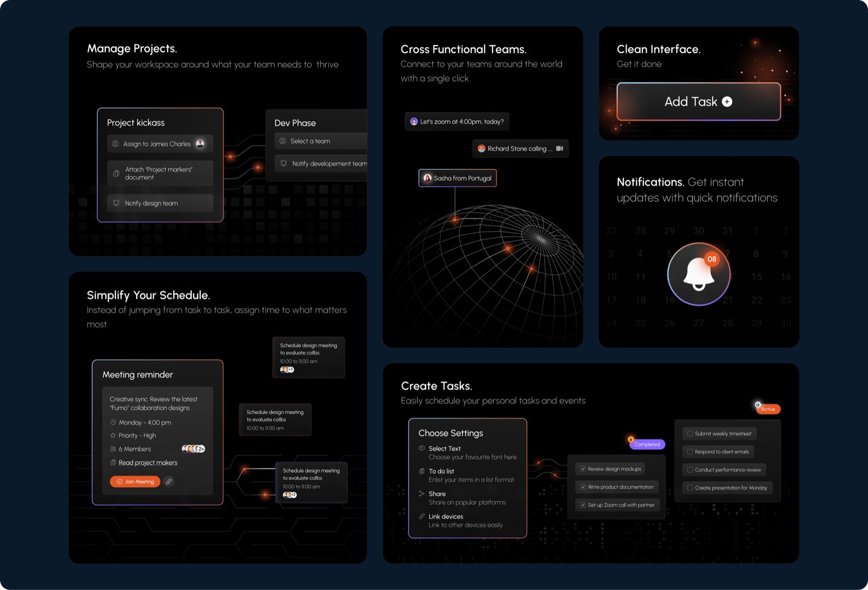Click the Monday - 4:00 pm text

click(x=145, y=422)
